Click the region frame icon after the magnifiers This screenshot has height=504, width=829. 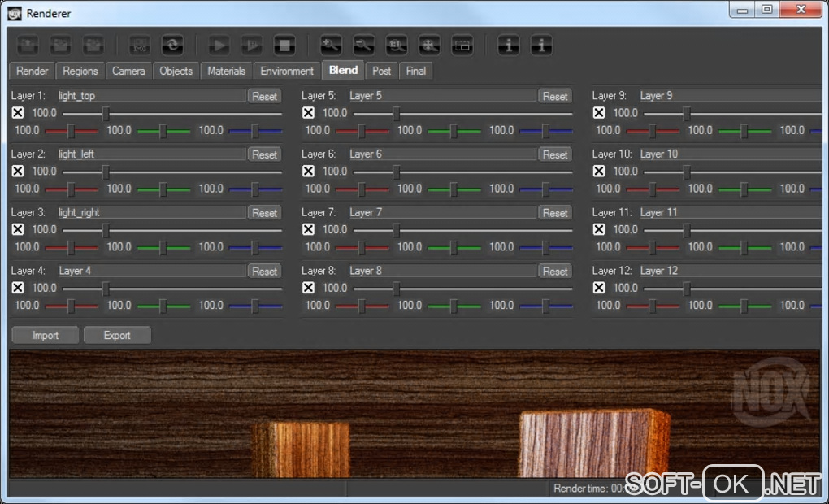coord(462,46)
